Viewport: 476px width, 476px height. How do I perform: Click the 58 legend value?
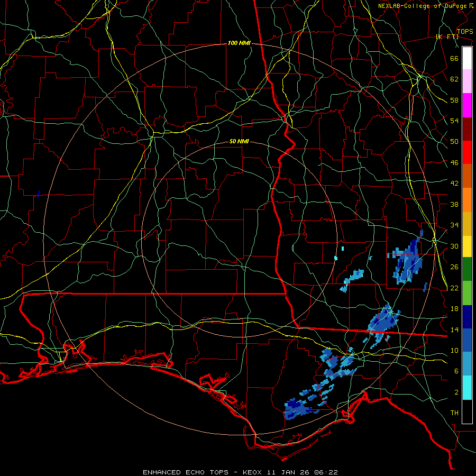point(454,100)
